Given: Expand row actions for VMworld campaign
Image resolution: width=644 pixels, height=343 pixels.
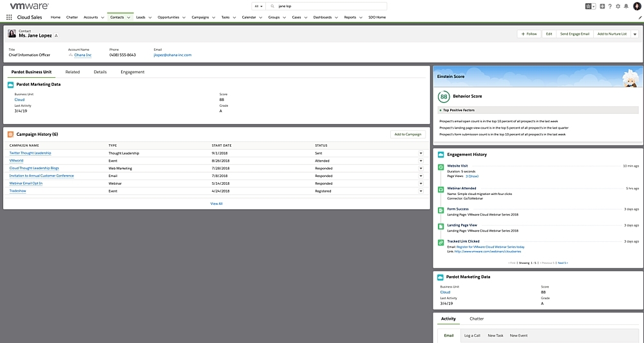Looking at the screenshot, I should 421,161.
